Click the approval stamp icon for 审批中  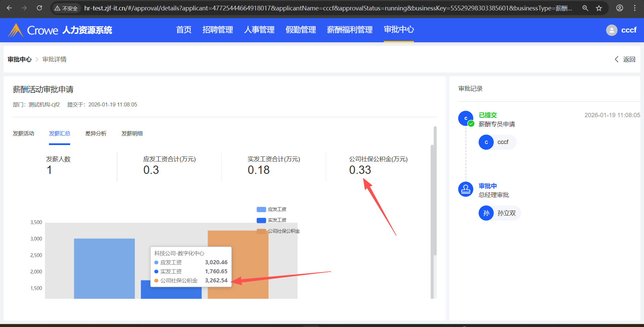[x=466, y=189]
